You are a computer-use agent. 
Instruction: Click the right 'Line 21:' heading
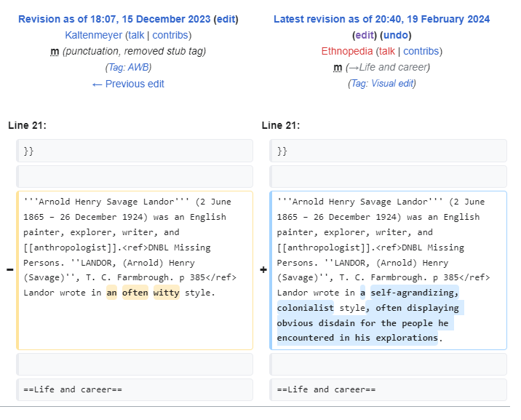click(281, 125)
